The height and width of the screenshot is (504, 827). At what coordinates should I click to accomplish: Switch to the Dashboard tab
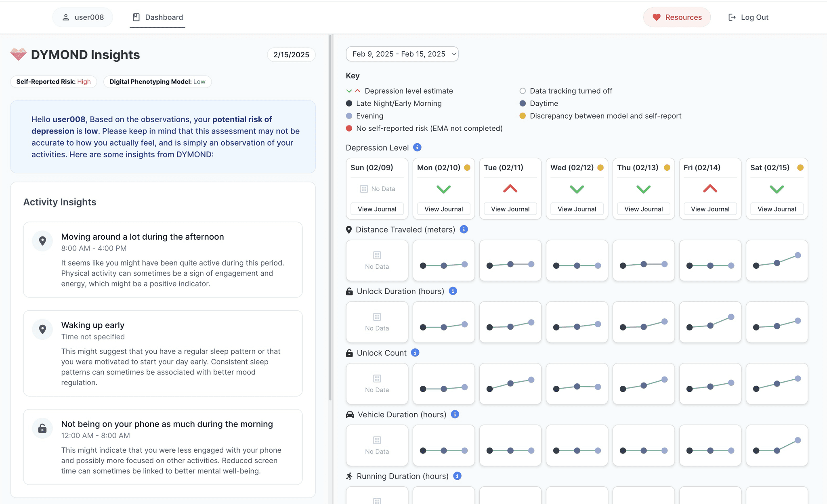[x=157, y=17]
